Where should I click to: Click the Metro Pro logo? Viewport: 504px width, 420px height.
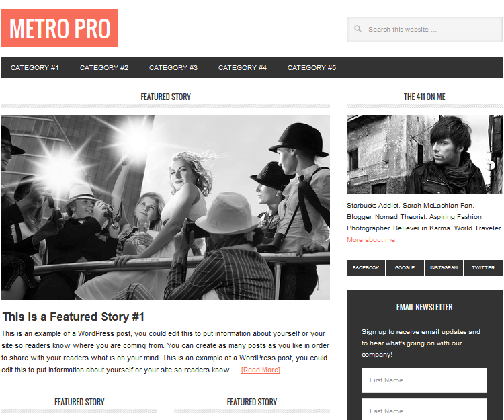pos(60,28)
